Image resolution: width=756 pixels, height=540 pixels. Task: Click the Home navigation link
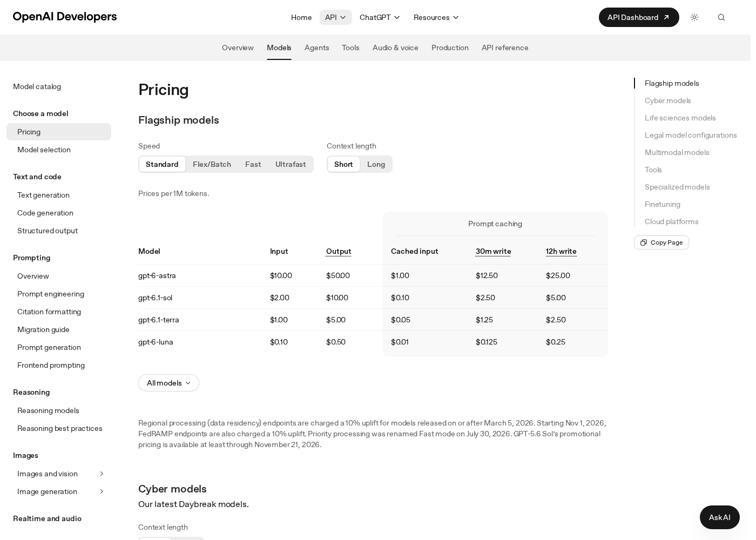point(301,17)
